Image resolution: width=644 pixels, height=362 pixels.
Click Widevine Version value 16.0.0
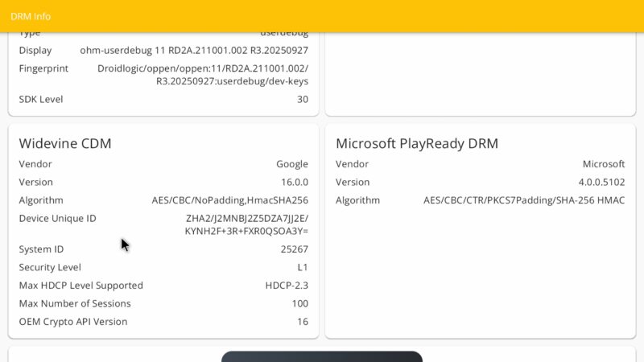[295, 182]
